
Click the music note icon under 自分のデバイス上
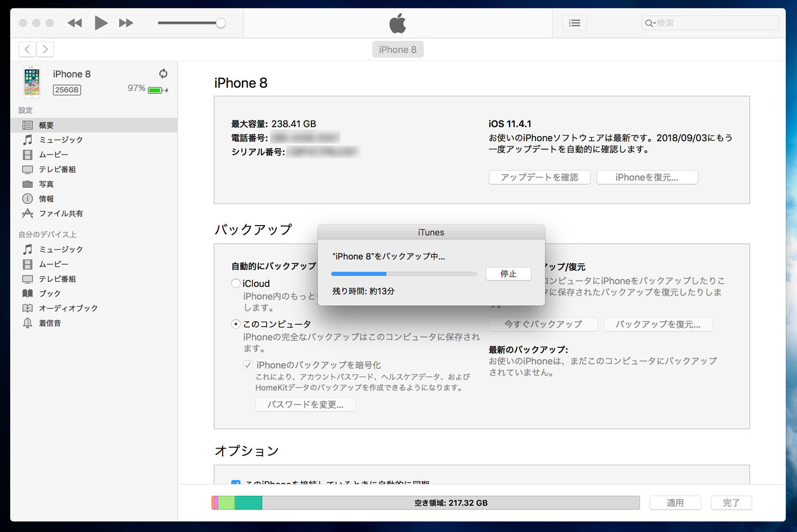(28, 249)
